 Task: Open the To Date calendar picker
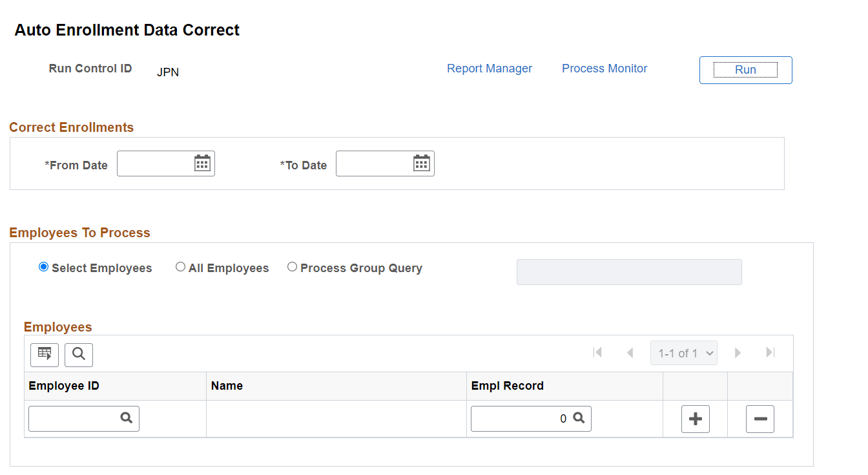pyautogui.click(x=422, y=163)
